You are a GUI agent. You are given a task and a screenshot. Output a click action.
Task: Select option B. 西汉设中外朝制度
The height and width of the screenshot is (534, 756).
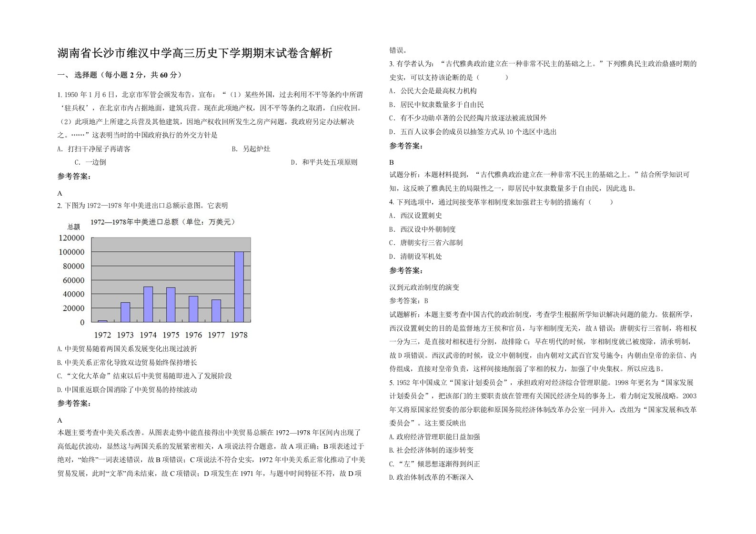422,229
